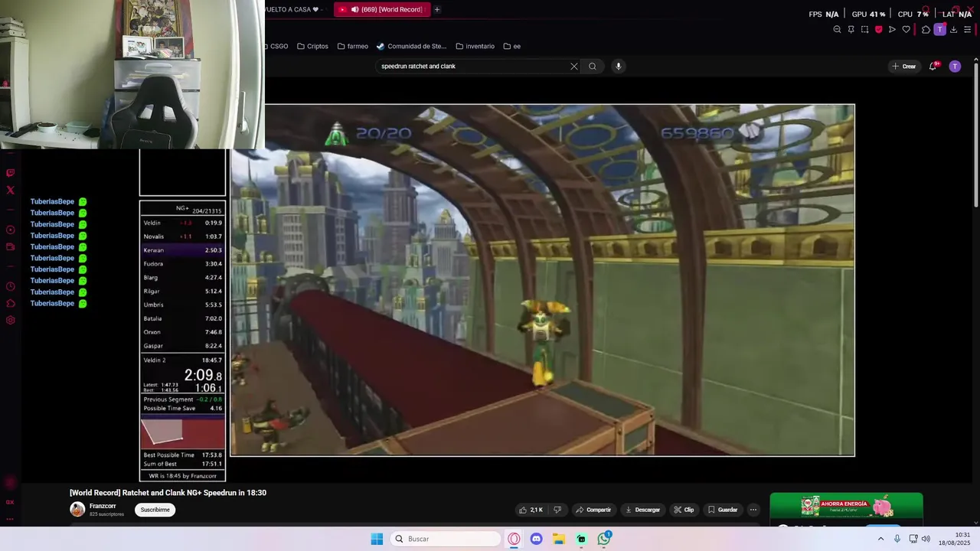Click the zoom-out magnifier in address bar
Screen dimensions: 980x551
click(x=837, y=29)
